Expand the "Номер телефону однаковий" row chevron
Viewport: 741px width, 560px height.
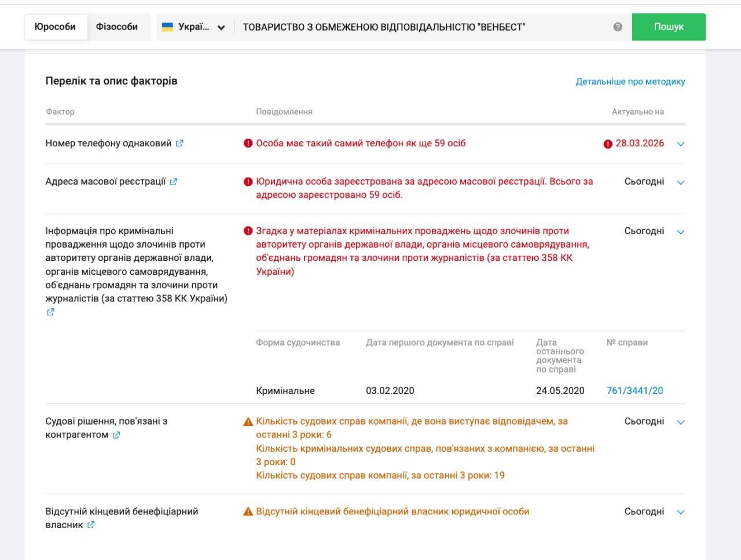point(681,144)
